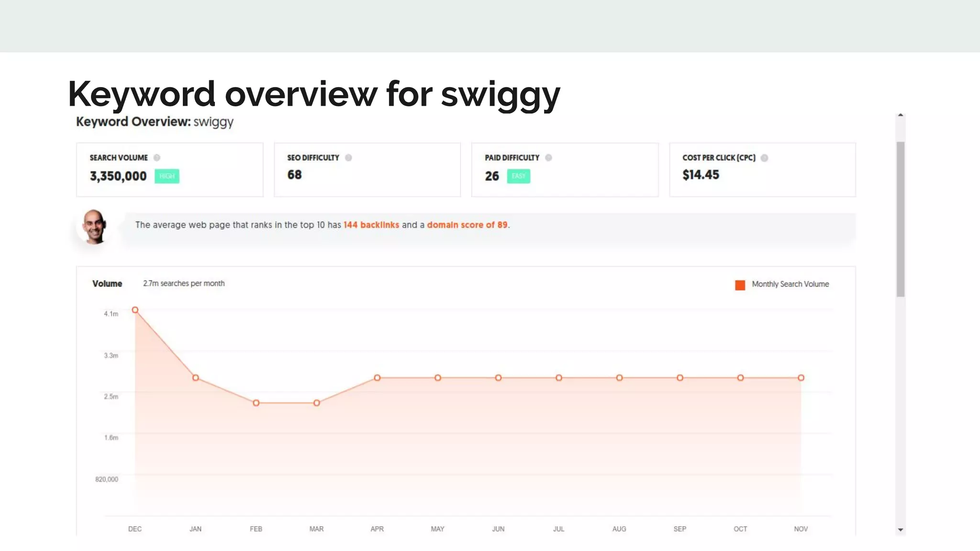The height and width of the screenshot is (551, 980).
Task: Click the HIGH badge next to search volume
Action: [x=167, y=176]
